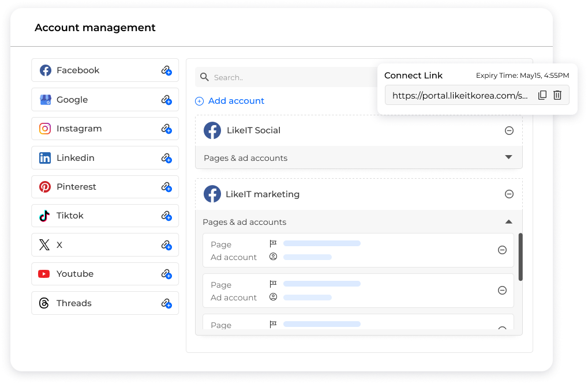This screenshot has width=588, height=384.
Task: Click the user icon in the first Ad account row
Action: pyautogui.click(x=273, y=257)
